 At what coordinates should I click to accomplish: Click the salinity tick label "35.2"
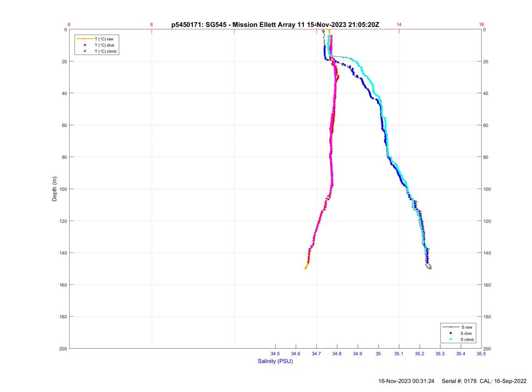pos(419,353)
